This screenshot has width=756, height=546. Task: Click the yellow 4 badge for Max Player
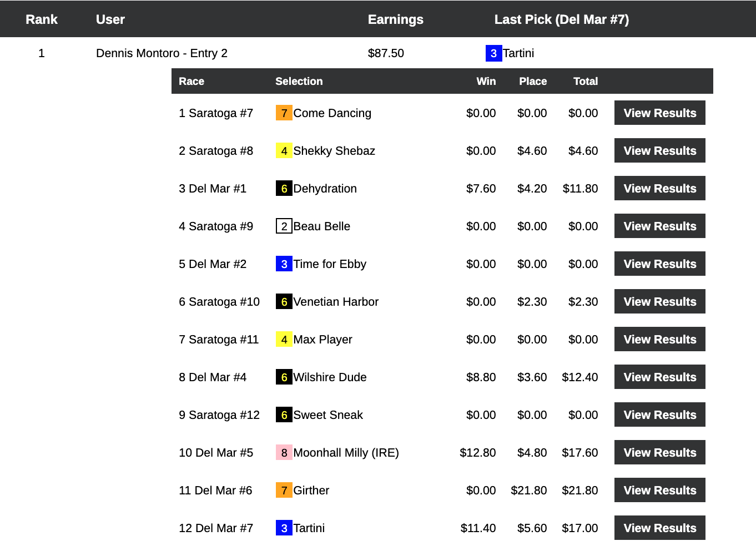pos(284,340)
